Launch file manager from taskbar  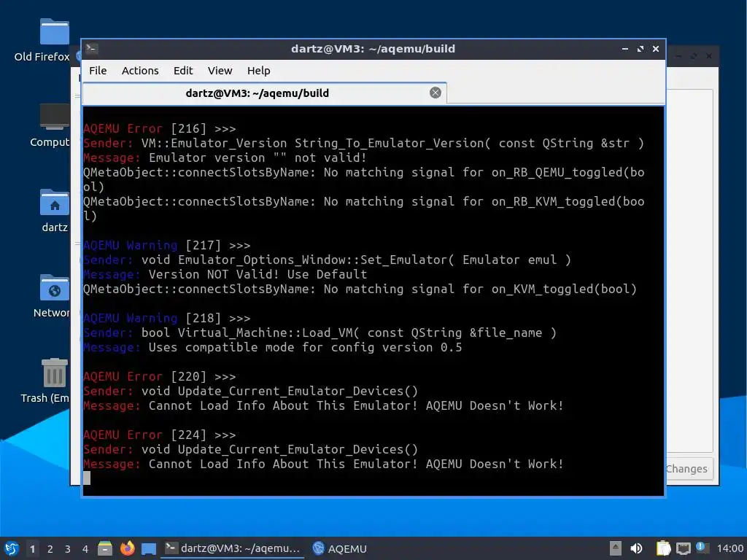[105, 548]
